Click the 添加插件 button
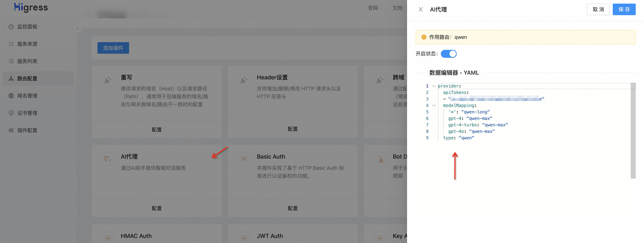This screenshot has width=644, height=243. [x=113, y=48]
